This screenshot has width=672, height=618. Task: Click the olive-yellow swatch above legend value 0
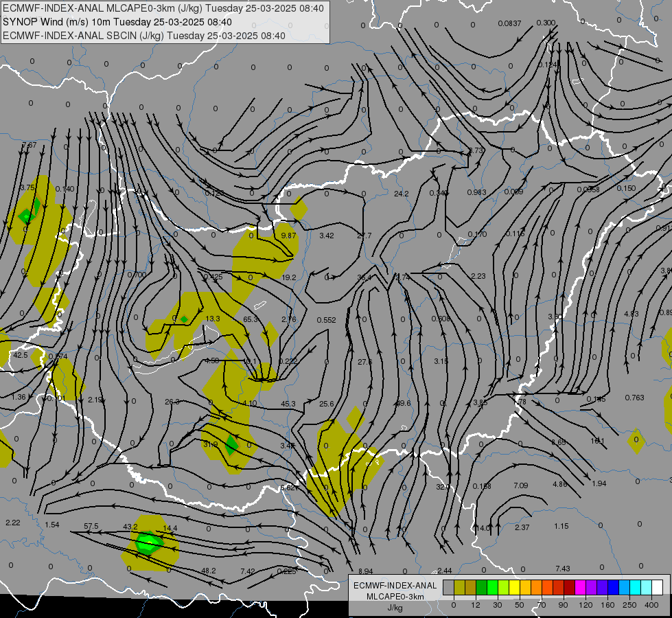pyautogui.click(x=459, y=587)
